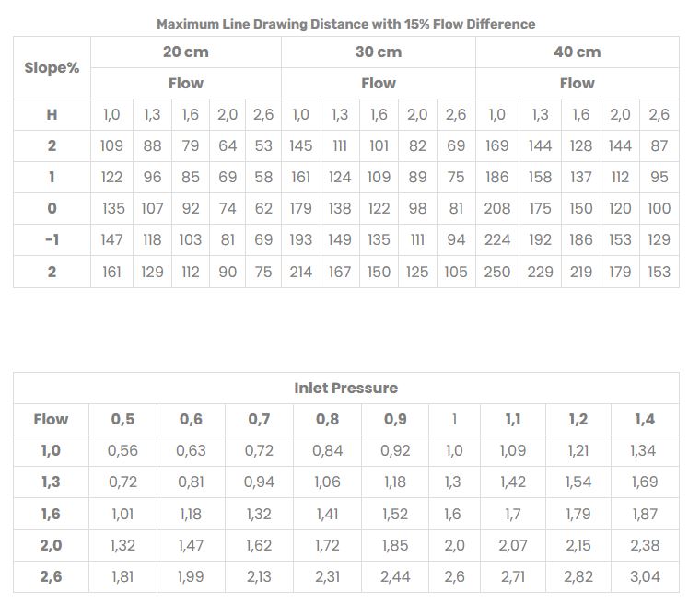The height and width of the screenshot is (615, 700).
Task: Click the cell showing 2,38
Action: 645,546
